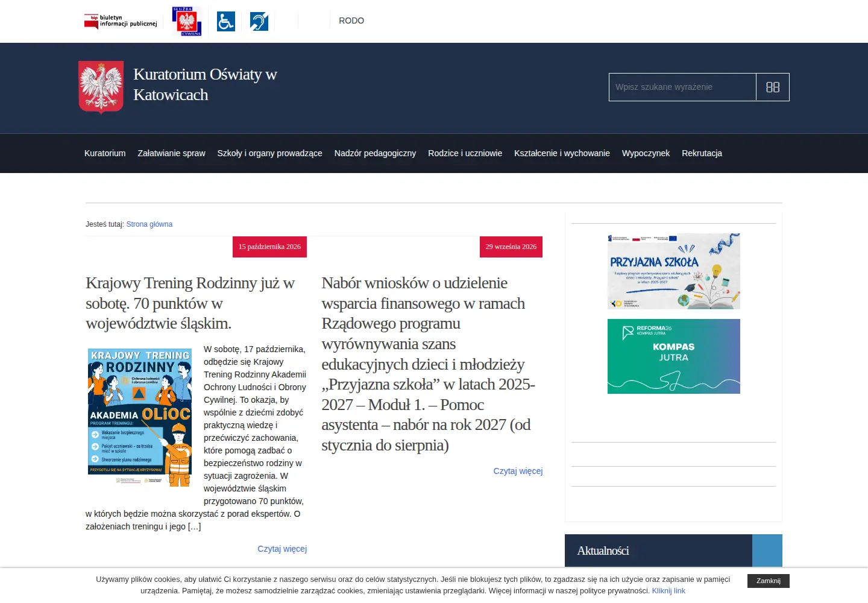View the Krajowy Trening Rodzinny poster thumbnail
This screenshot has height=603, width=868.
[140, 417]
